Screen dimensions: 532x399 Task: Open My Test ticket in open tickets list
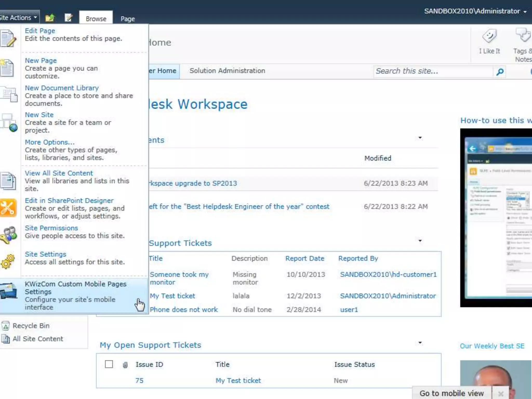[238, 381]
